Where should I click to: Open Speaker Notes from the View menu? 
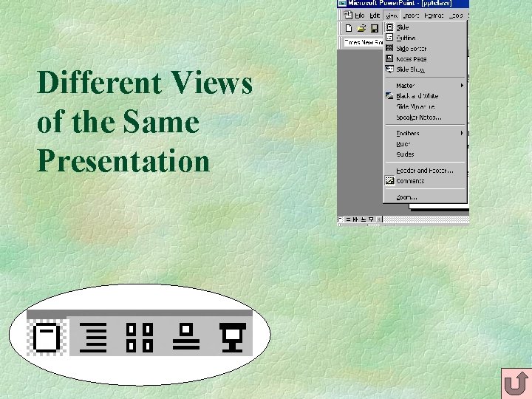[x=426, y=117]
